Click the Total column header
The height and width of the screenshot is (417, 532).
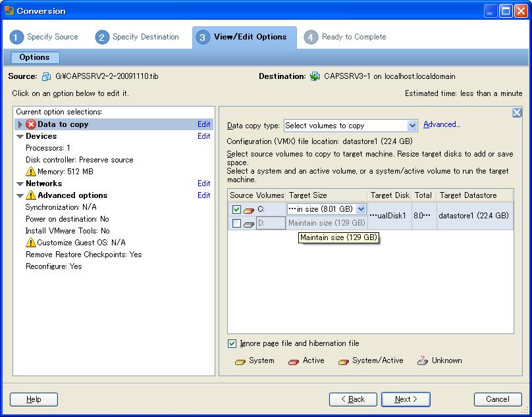(x=424, y=195)
